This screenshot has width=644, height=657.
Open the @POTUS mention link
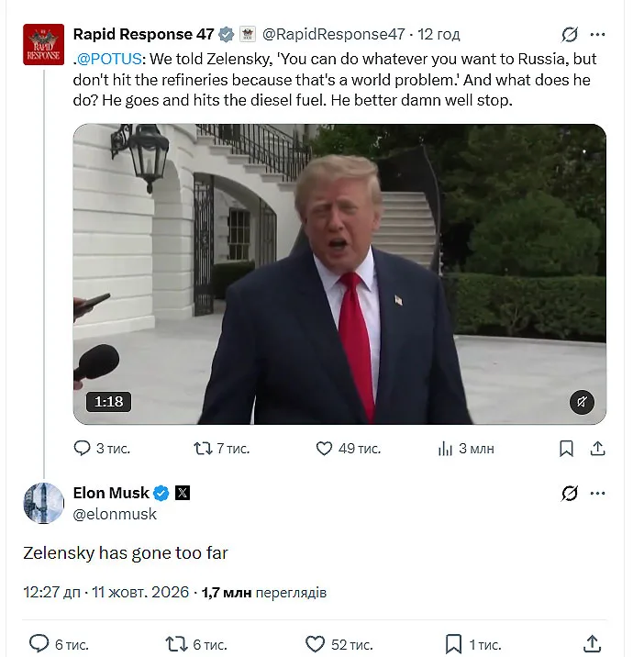tap(109, 59)
